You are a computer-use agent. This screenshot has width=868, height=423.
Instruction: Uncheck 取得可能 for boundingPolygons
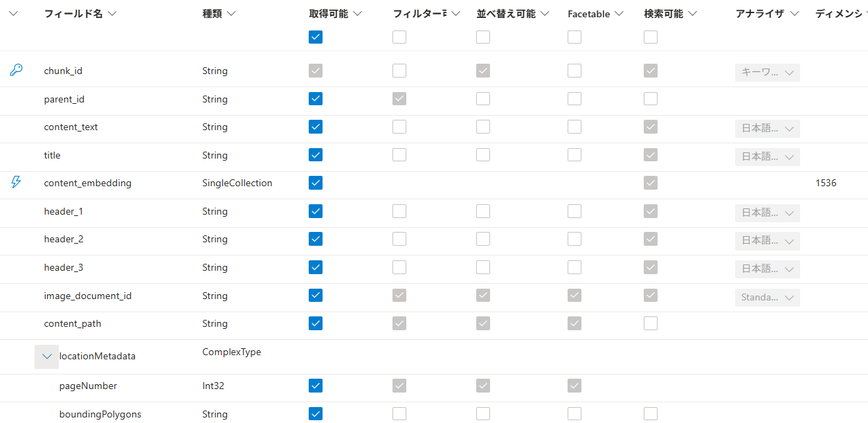coord(316,413)
